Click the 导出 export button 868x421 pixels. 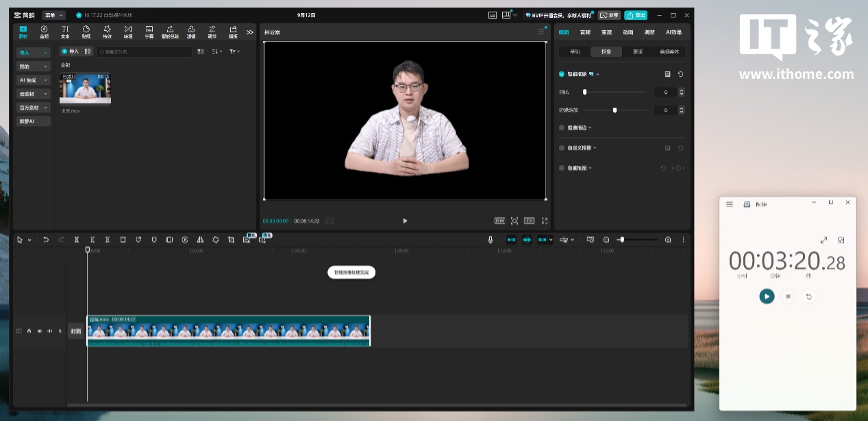[x=636, y=15]
